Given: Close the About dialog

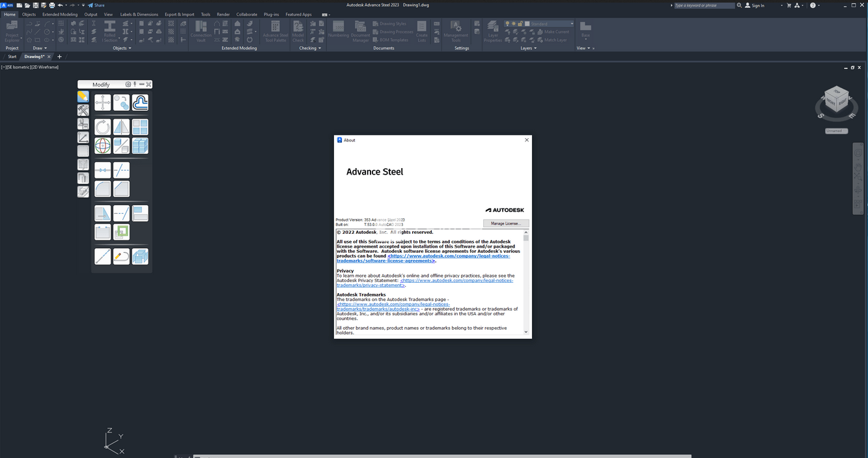Looking at the screenshot, I should click(x=527, y=140).
